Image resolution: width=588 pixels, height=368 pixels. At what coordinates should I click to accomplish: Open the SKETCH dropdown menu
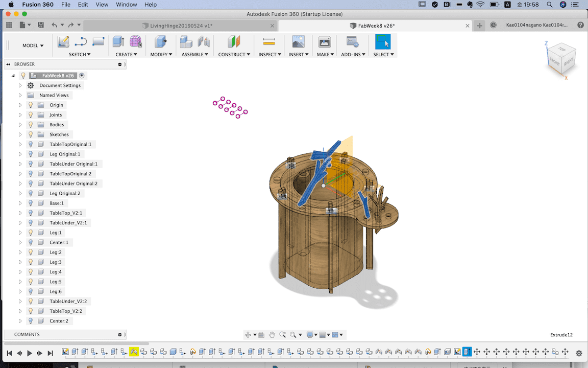coord(80,55)
